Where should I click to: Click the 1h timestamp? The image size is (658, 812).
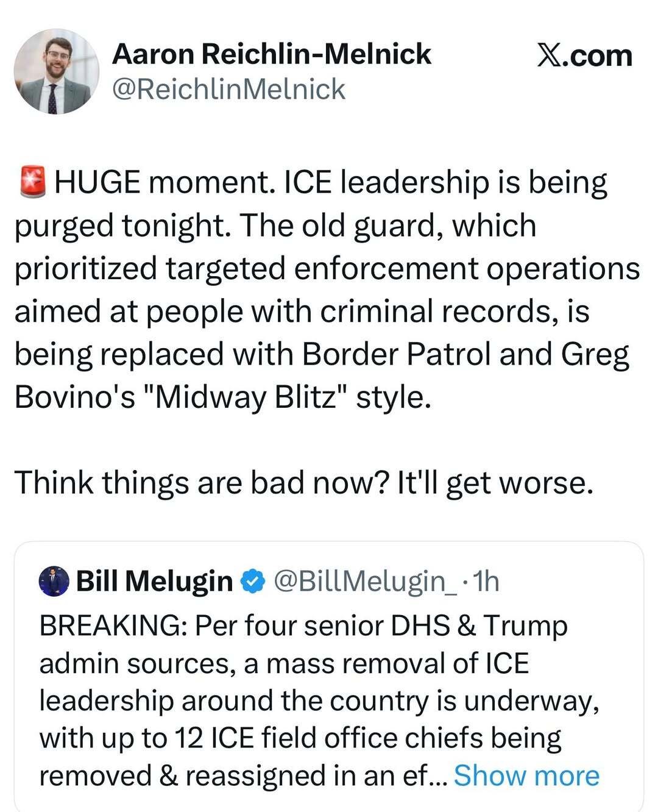(x=486, y=582)
